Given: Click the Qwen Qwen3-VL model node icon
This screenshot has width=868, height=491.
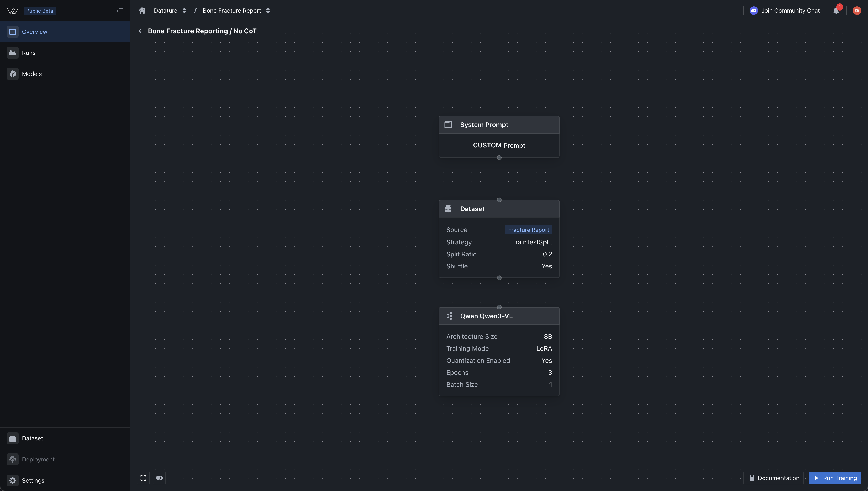Looking at the screenshot, I should [x=449, y=316].
